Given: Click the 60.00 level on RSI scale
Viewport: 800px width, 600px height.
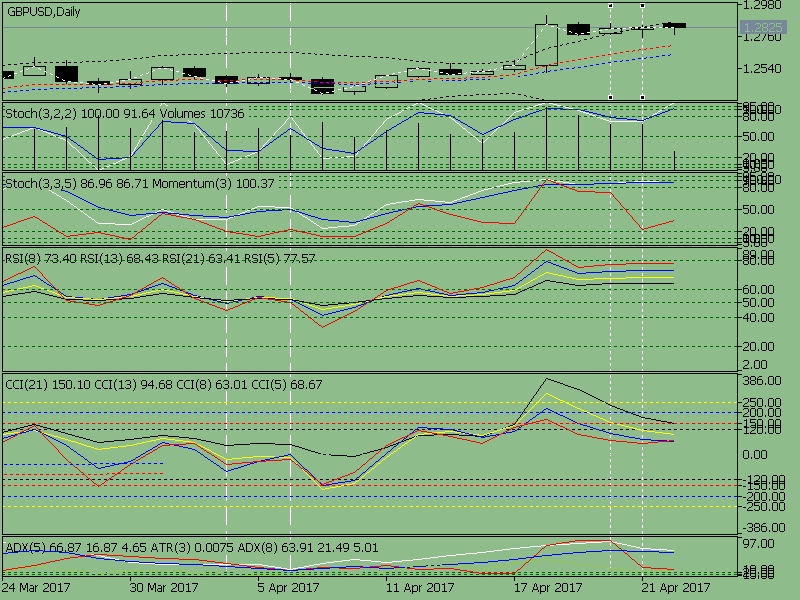Looking at the screenshot, I should point(758,289).
